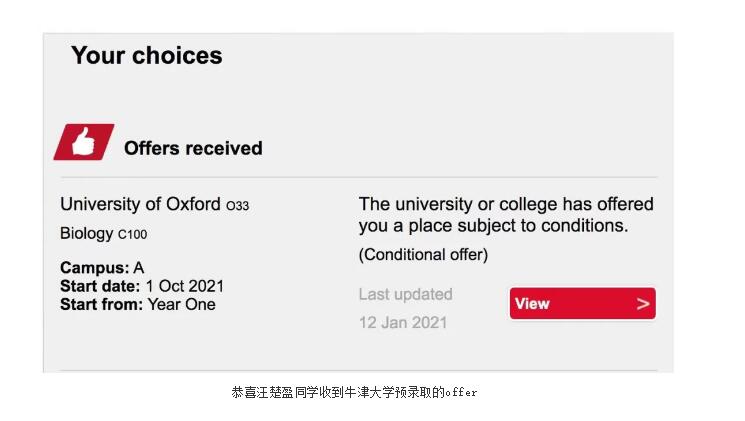Click the Last updated label
The width and height of the screenshot is (745, 421).
coord(405,294)
